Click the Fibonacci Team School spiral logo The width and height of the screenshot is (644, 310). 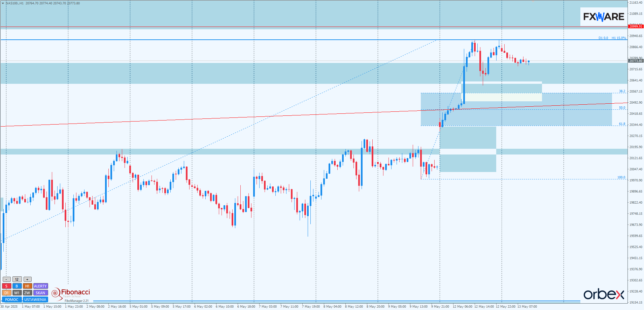pyautogui.click(x=55, y=294)
